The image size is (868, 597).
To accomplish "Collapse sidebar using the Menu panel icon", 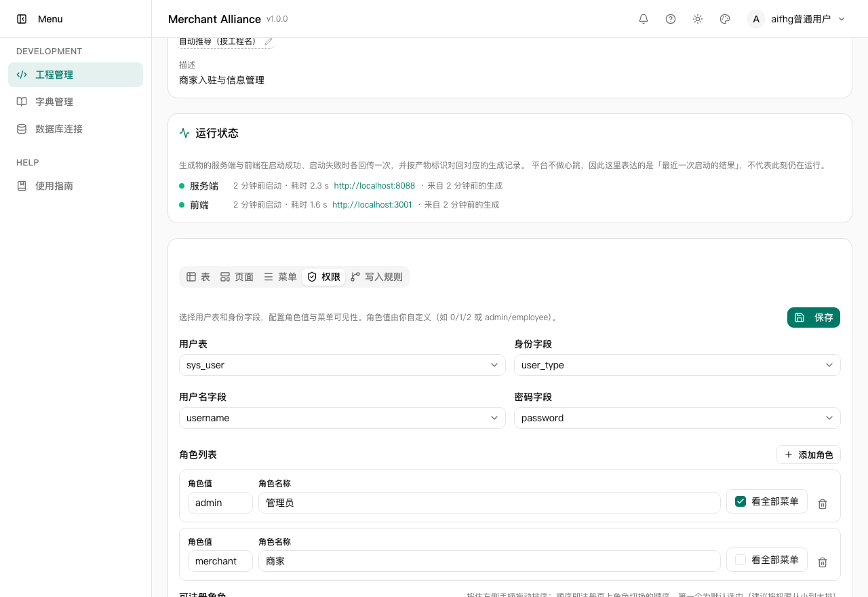I will (22, 19).
